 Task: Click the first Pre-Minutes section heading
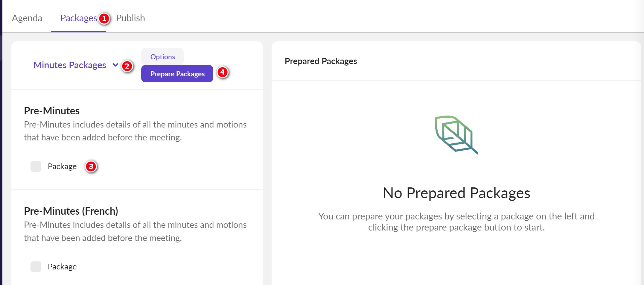point(52,111)
